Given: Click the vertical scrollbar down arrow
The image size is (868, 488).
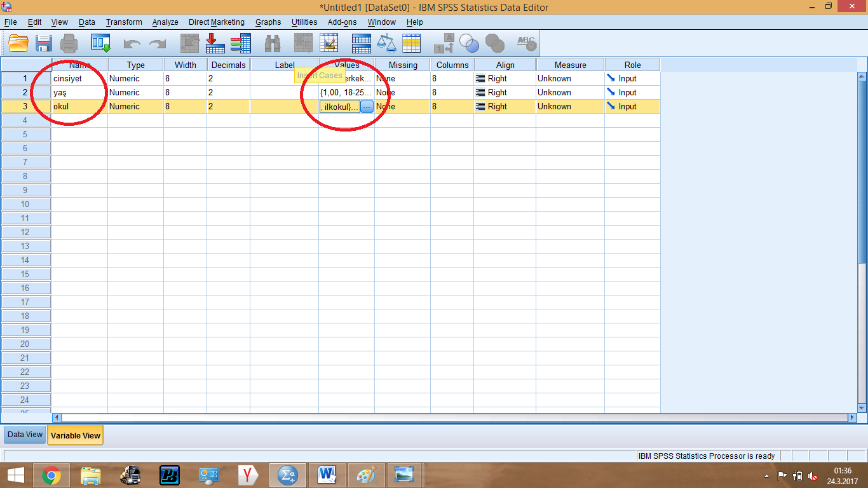Looking at the screenshot, I should [x=862, y=408].
